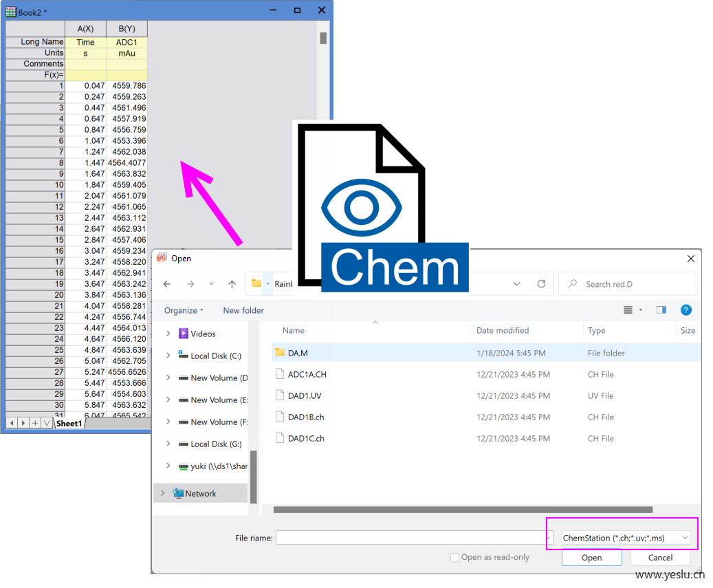Expand the Network tree node
Viewport: 713px width, 588px height.
click(163, 493)
